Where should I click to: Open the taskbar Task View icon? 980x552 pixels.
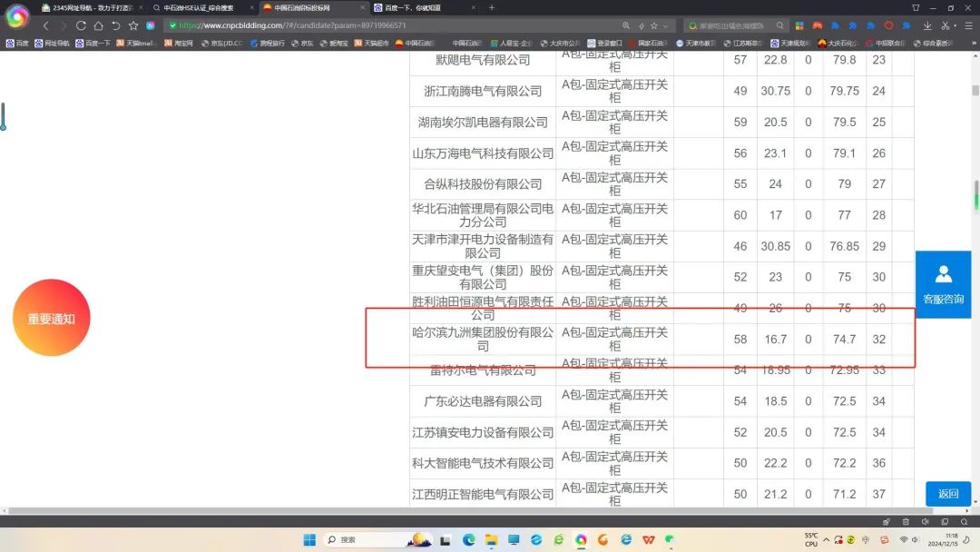445,540
